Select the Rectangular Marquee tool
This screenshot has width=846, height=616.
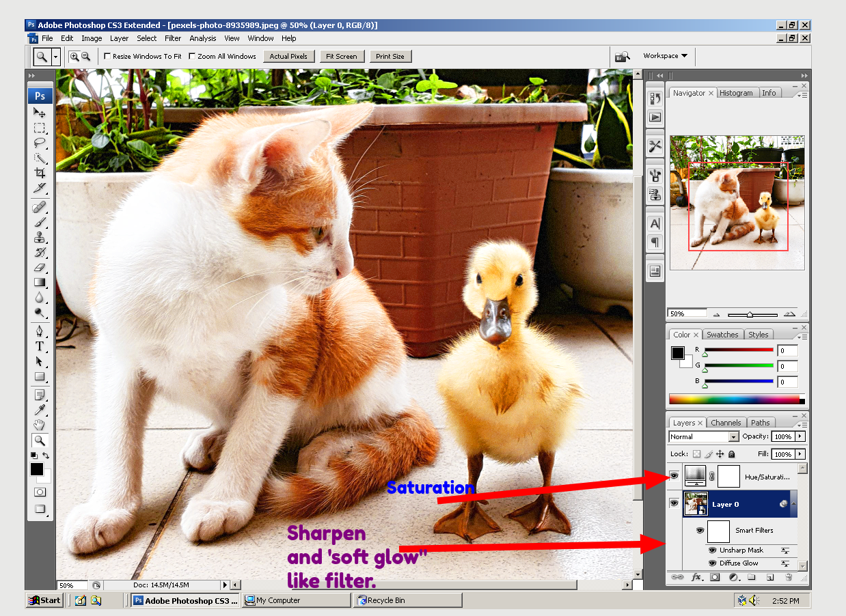tap(40, 128)
